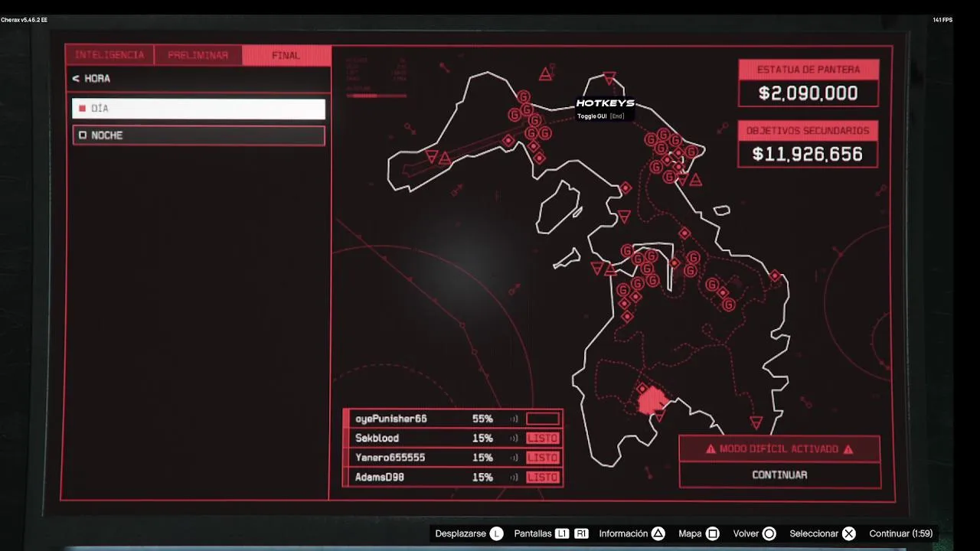Click the R1 glyph next to Pantallas

tap(581, 533)
